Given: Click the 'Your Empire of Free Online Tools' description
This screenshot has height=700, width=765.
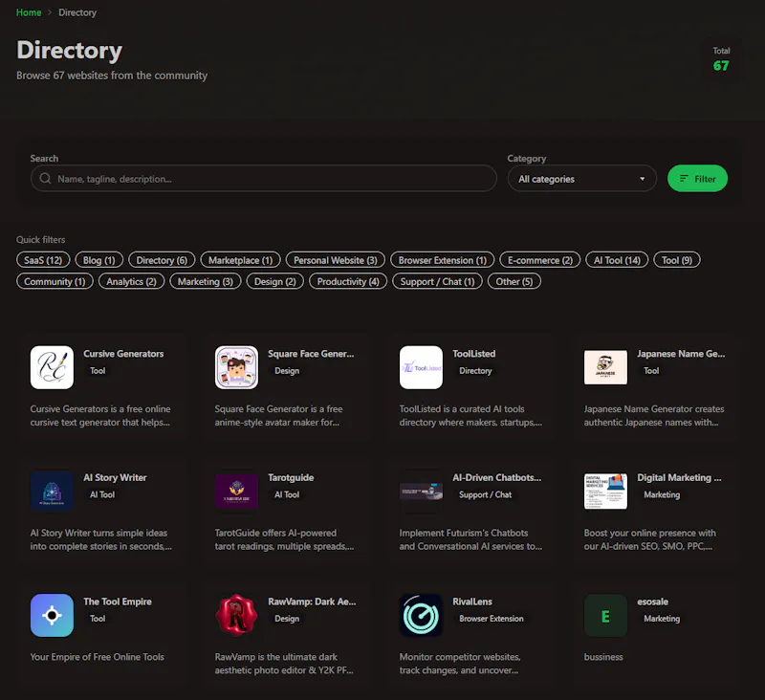Looking at the screenshot, I should 98,657.
